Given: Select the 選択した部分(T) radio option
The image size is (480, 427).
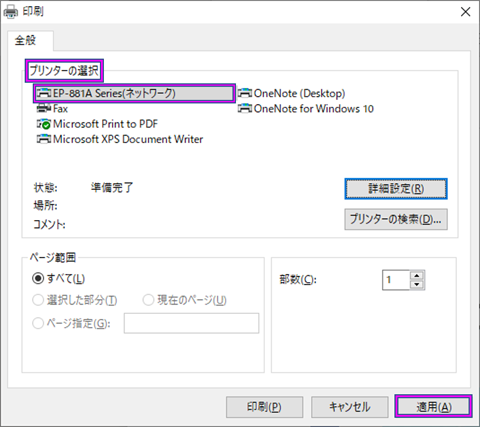Looking at the screenshot, I should click(x=38, y=300).
